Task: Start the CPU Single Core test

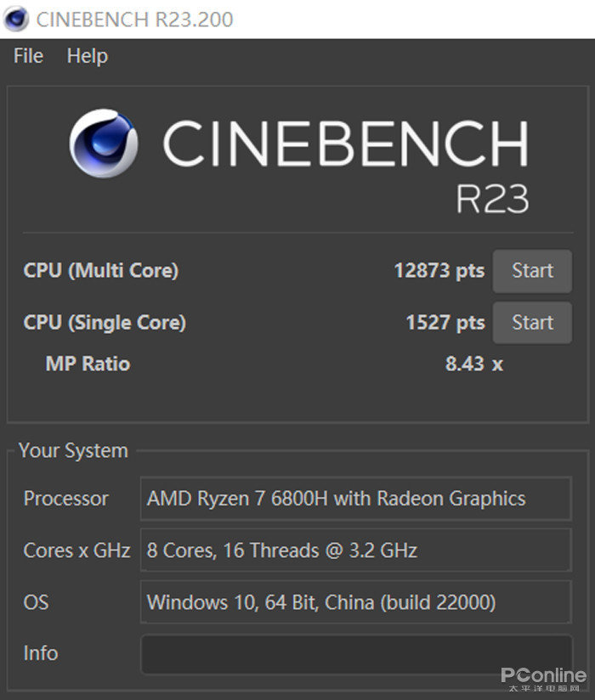Action: click(x=532, y=323)
